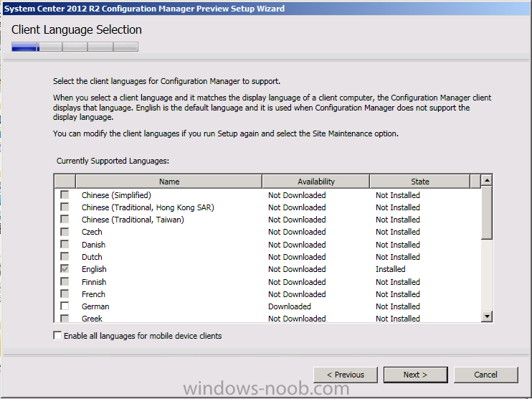532x399 pixels.
Task: Select the French row name
Action: click(93, 294)
